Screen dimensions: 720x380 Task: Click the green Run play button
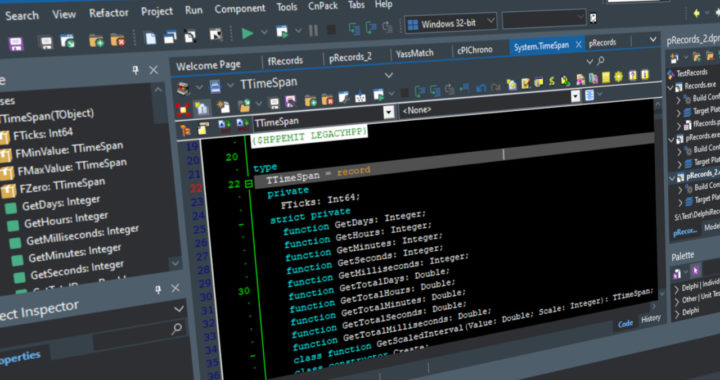[x=248, y=33]
